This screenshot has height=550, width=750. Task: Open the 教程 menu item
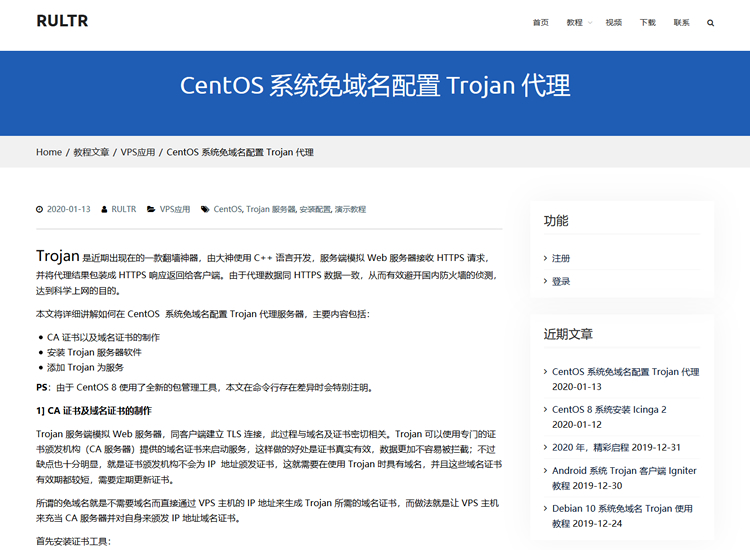(x=574, y=22)
